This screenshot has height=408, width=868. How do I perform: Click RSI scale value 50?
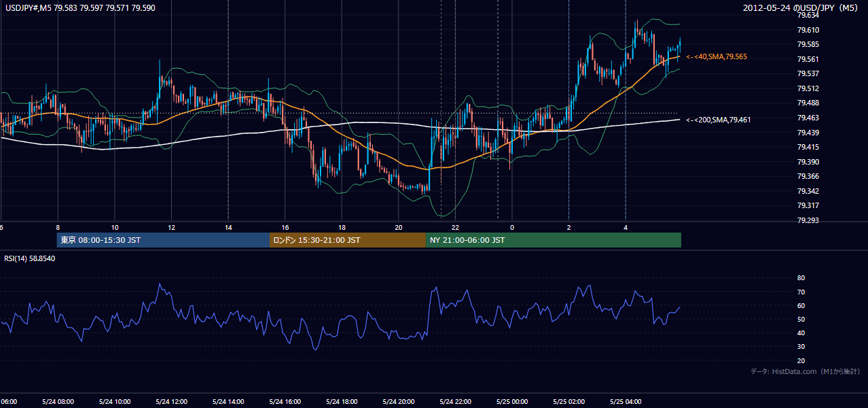pos(801,319)
